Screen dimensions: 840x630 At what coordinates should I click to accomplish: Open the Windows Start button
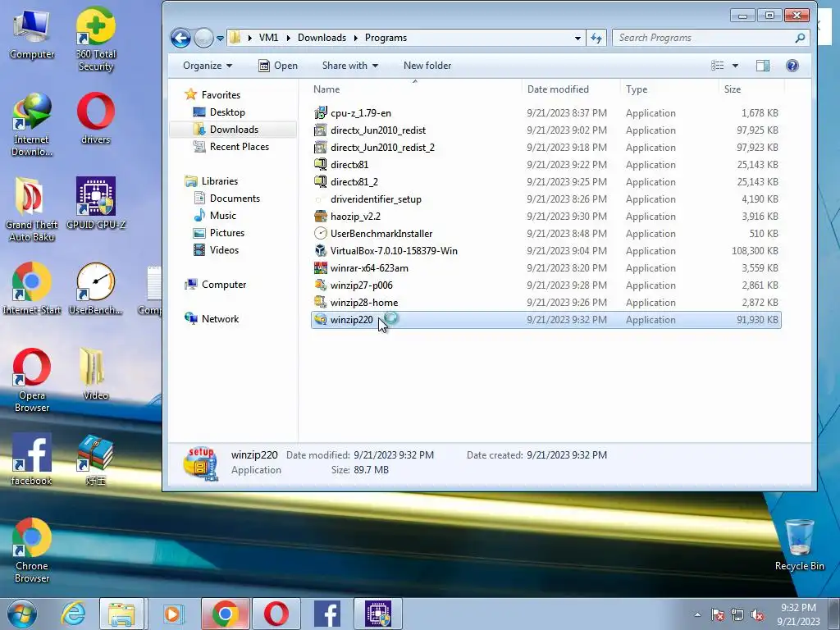tap(22, 614)
